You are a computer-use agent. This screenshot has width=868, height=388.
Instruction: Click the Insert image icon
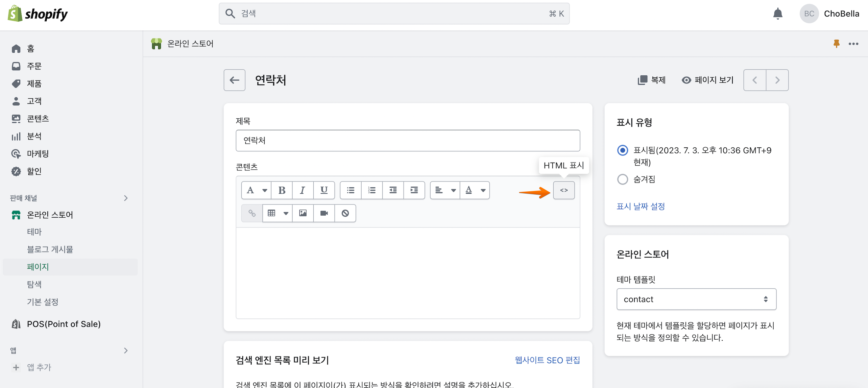pyautogui.click(x=303, y=213)
